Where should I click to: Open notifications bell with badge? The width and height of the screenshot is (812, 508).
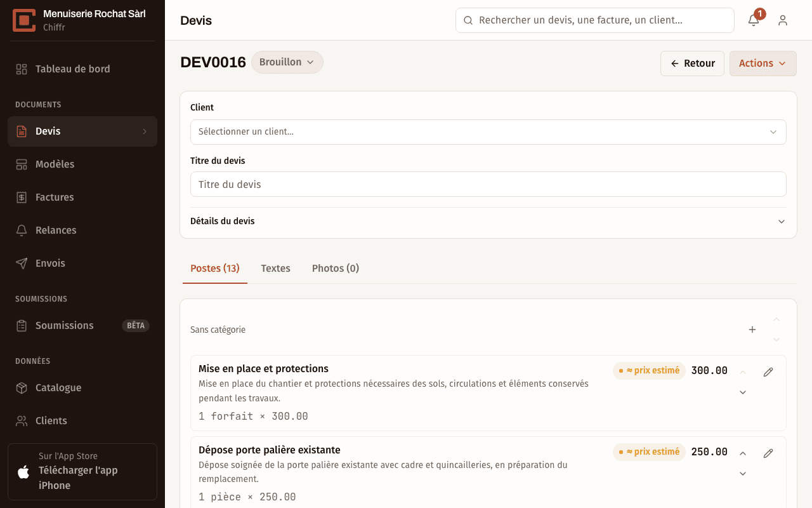click(754, 20)
